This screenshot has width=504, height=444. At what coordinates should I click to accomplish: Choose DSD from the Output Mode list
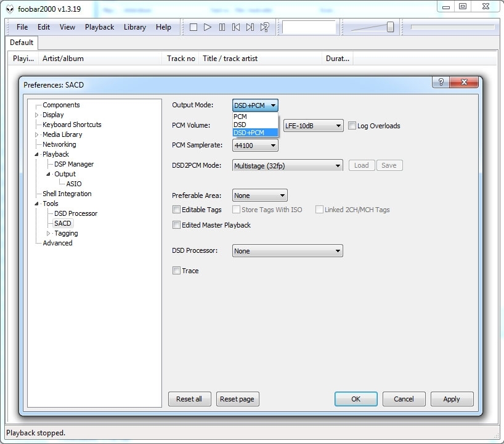pos(240,125)
